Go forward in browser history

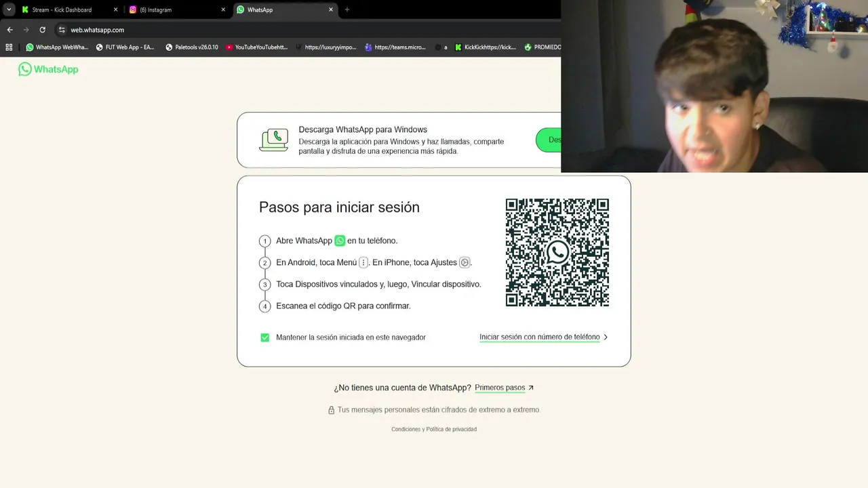(x=26, y=30)
